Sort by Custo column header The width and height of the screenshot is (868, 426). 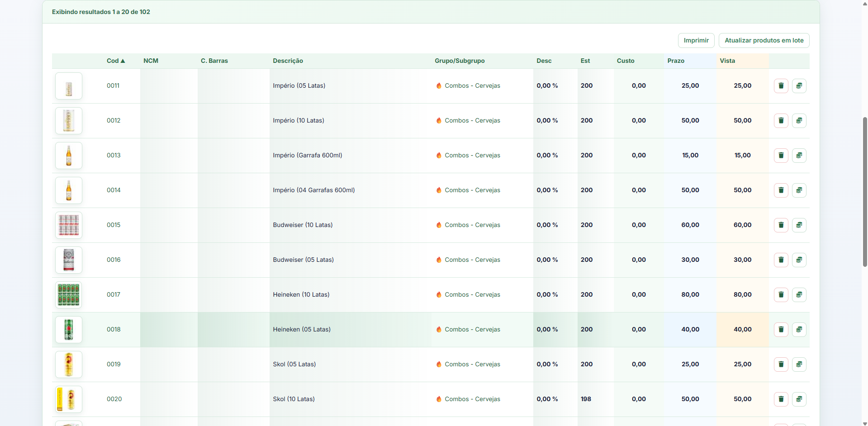626,61
